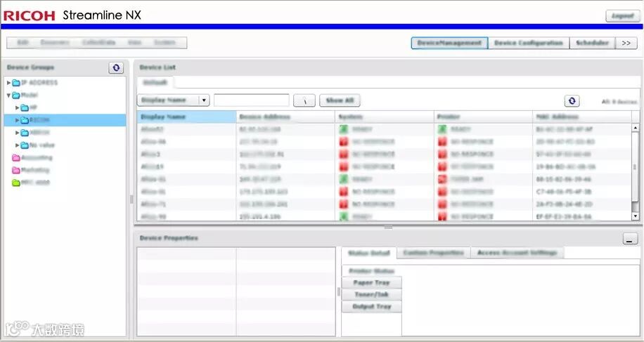Select the Accounting group in the tree
644x342 pixels.
click(37, 158)
